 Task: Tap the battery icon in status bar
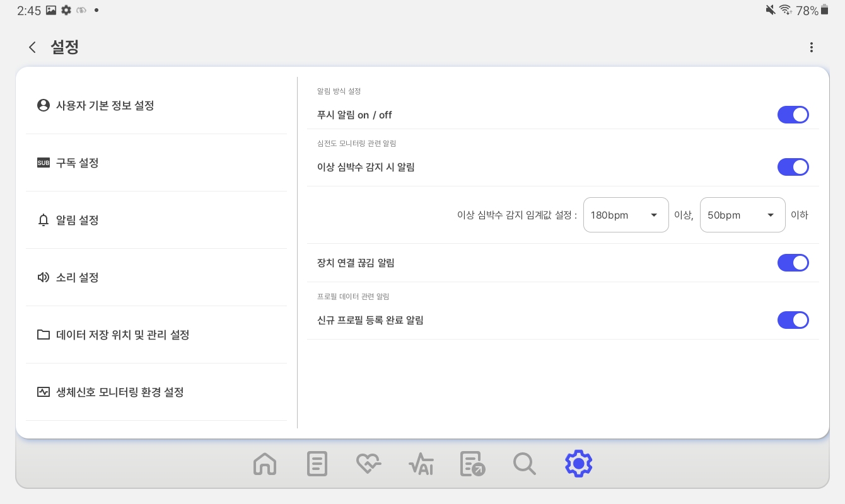[824, 9]
